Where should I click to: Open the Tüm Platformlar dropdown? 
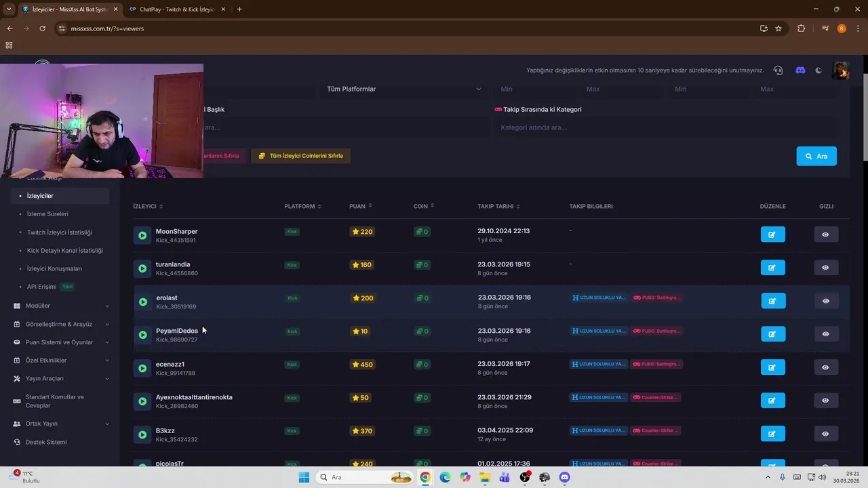(403, 89)
